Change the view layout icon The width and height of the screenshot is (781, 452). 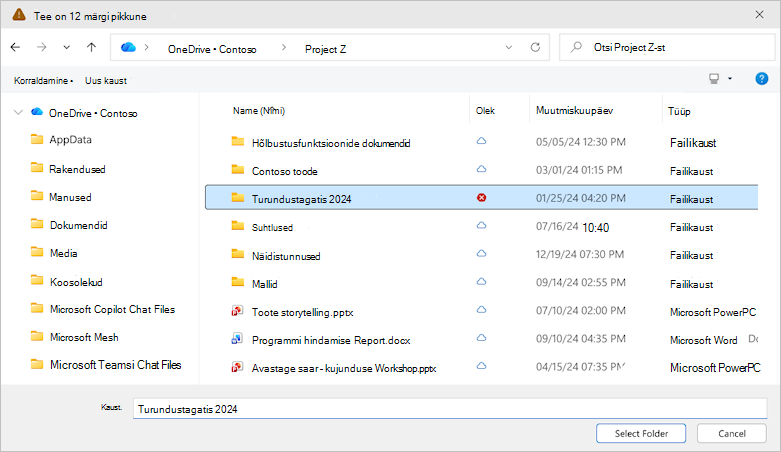point(714,79)
